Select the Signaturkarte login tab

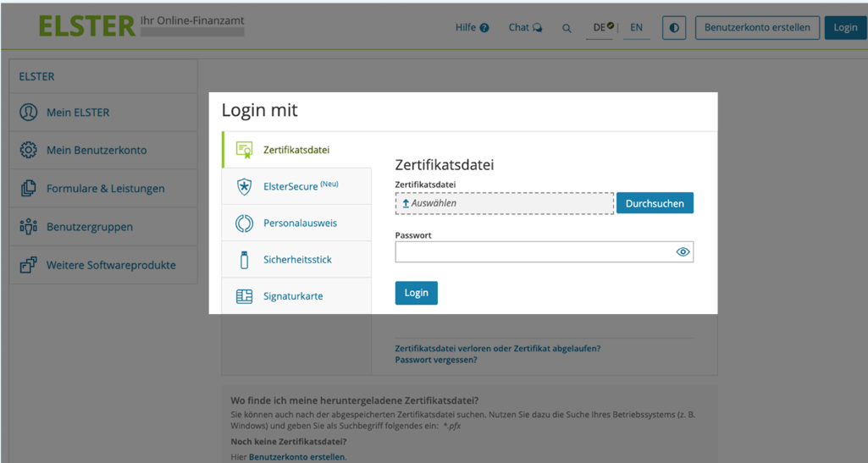click(x=296, y=296)
